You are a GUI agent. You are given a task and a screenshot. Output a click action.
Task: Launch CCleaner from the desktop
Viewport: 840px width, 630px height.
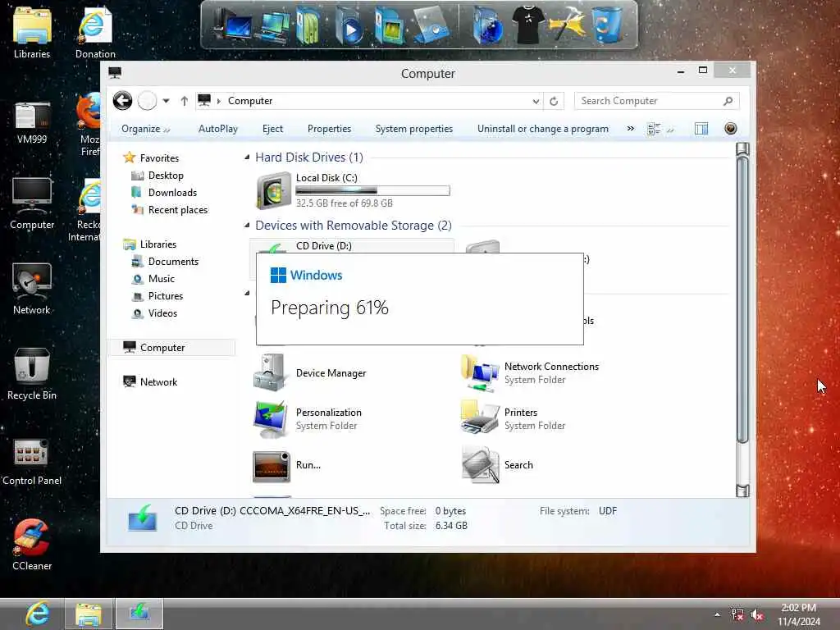32,545
